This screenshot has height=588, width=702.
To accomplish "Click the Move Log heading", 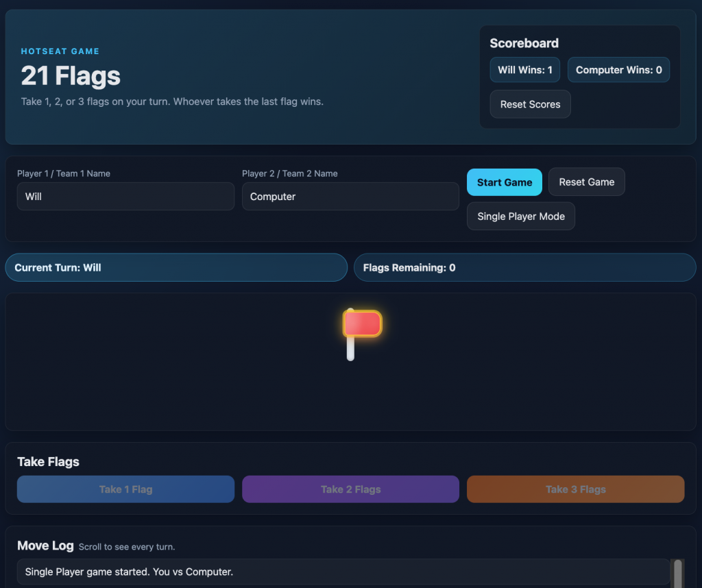I will tap(45, 546).
